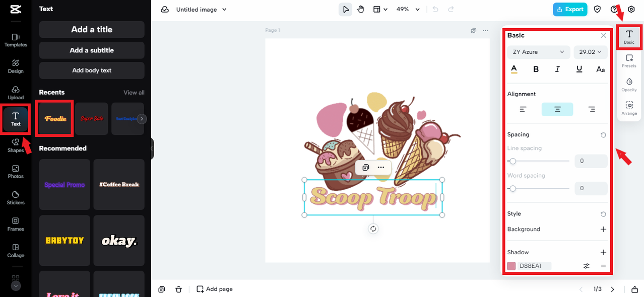Open the Design sidebar panel
This screenshot has width=644, height=297.
(16, 66)
